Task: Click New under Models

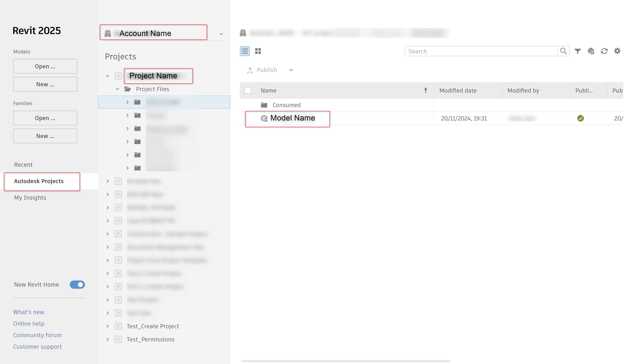Action: [x=45, y=84]
